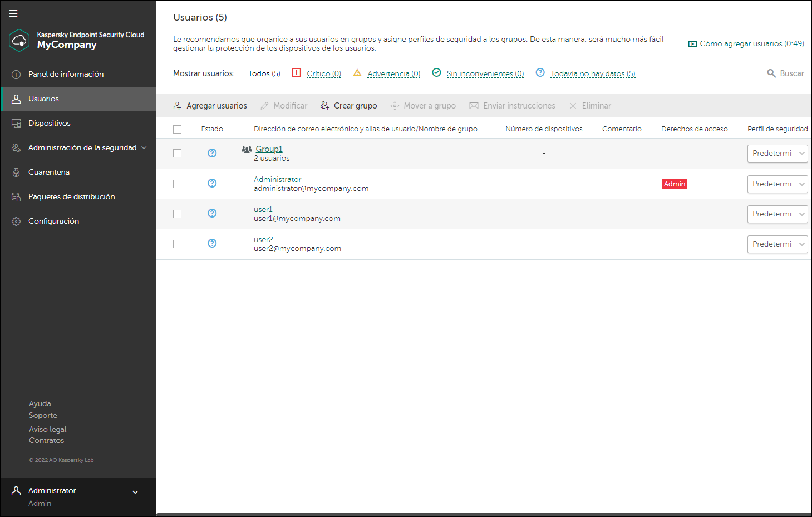Open security profile dropdown for user2
Screen dimensions: 812x517
pos(777,244)
